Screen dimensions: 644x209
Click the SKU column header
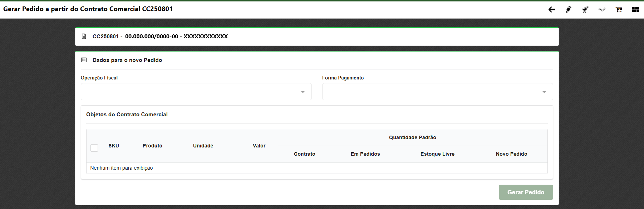(114, 146)
